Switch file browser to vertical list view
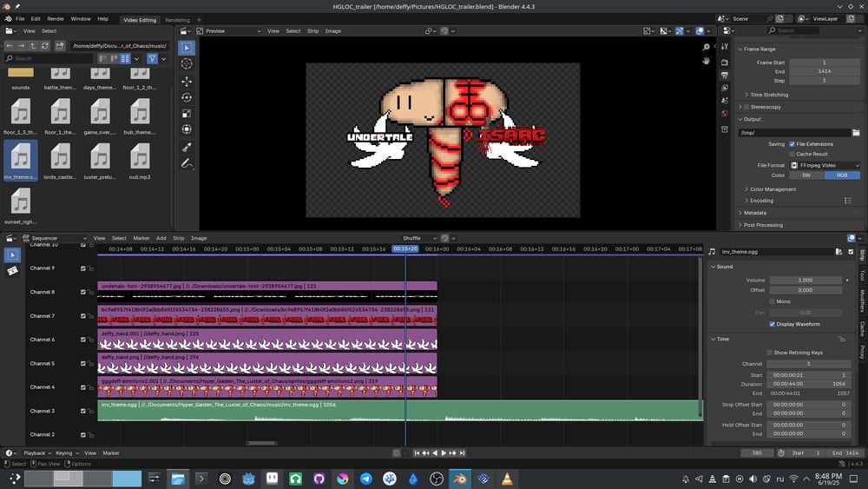The image size is (868, 489). pos(103,58)
